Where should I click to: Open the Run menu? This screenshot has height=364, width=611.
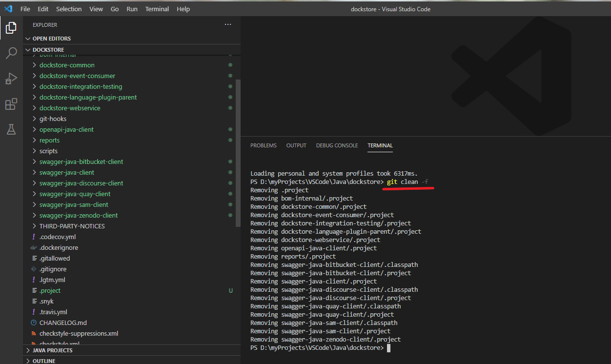[132, 9]
